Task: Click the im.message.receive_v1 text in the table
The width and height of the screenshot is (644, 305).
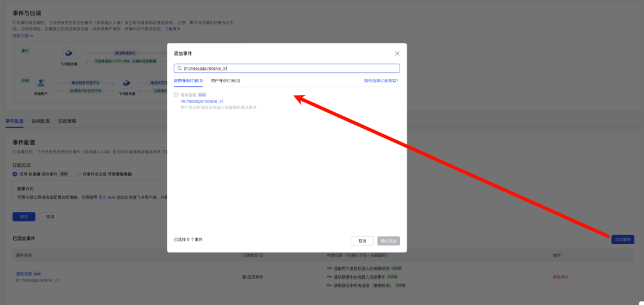Action: pos(38,281)
